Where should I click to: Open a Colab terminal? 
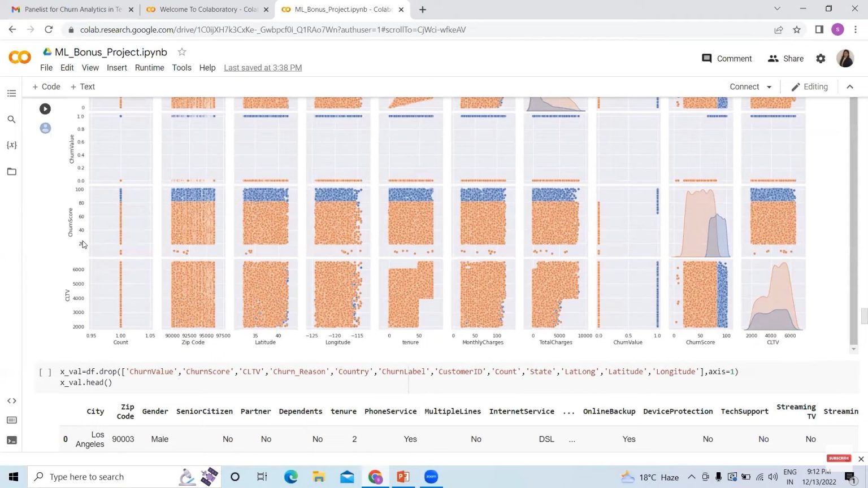(x=11, y=439)
